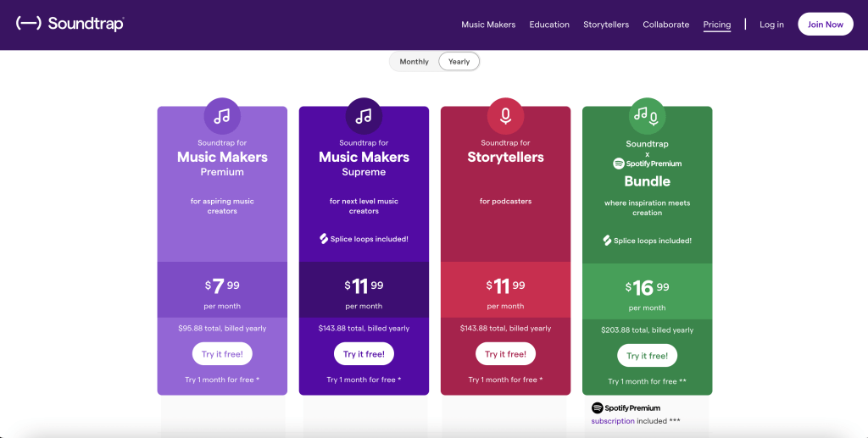Click the subscription link under Bundle

[613, 421]
